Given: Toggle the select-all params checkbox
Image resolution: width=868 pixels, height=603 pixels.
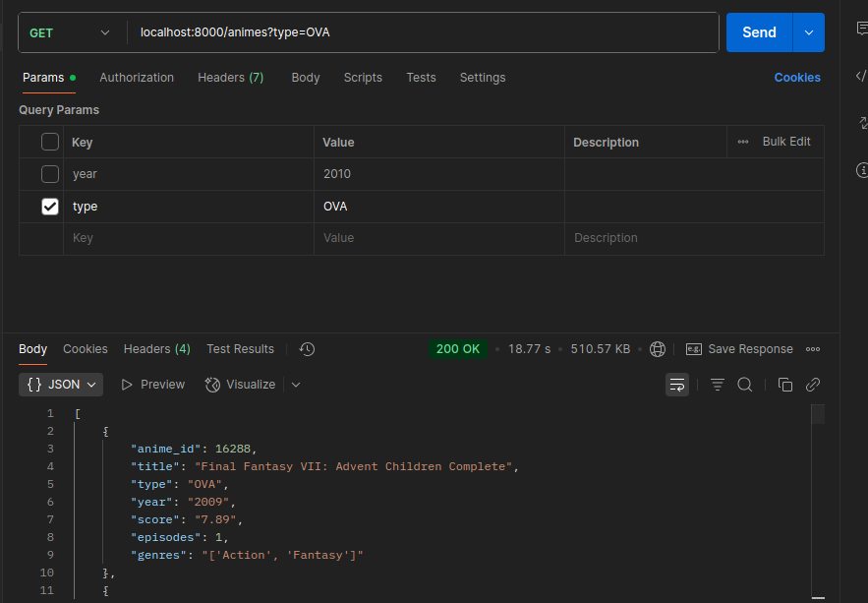Looking at the screenshot, I should (50, 142).
